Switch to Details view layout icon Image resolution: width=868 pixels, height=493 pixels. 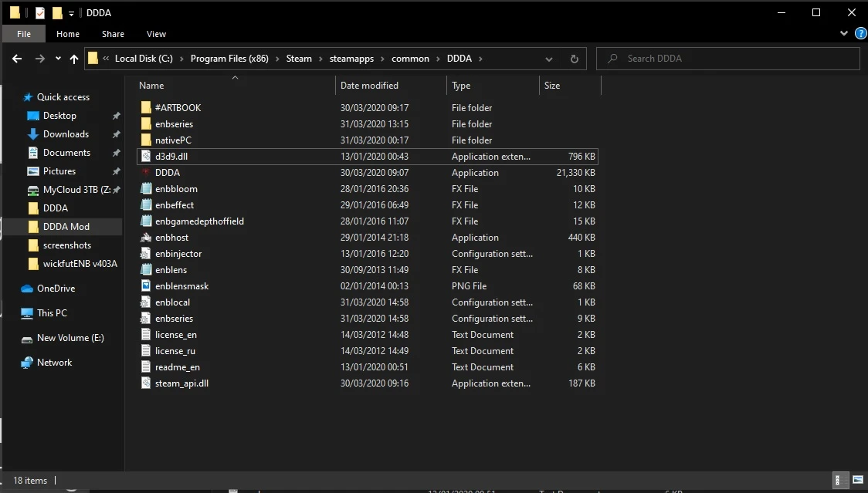(x=839, y=480)
